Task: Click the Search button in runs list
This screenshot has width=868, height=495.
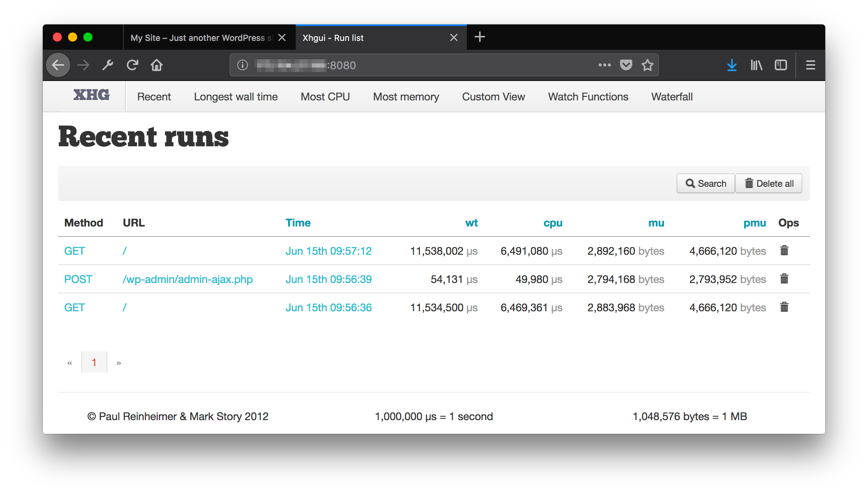Action: 707,183
